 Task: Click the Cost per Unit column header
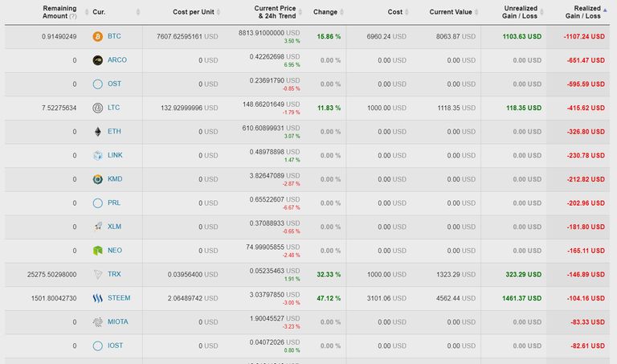(x=193, y=12)
